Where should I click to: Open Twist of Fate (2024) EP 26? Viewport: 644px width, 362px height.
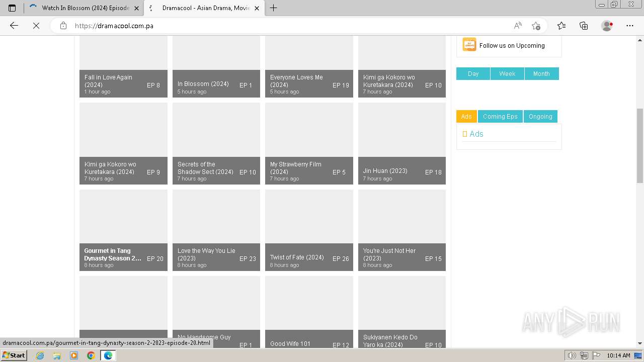click(x=309, y=230)
